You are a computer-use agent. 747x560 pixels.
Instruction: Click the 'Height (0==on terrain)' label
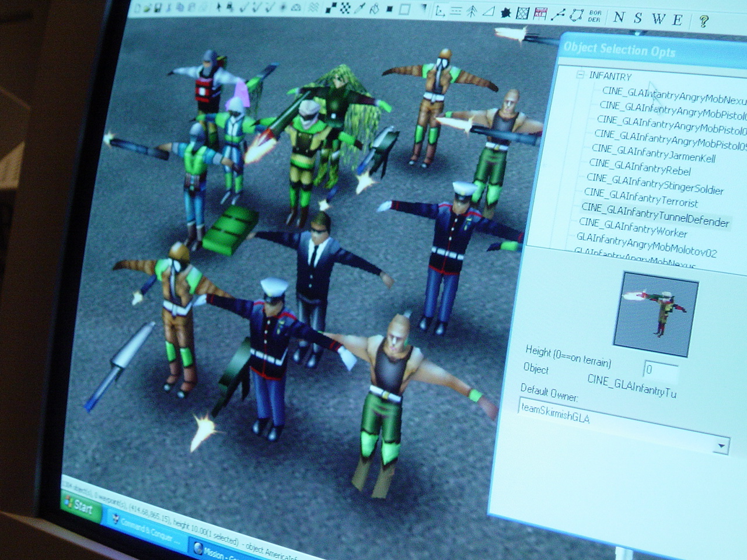coord(568,356)
